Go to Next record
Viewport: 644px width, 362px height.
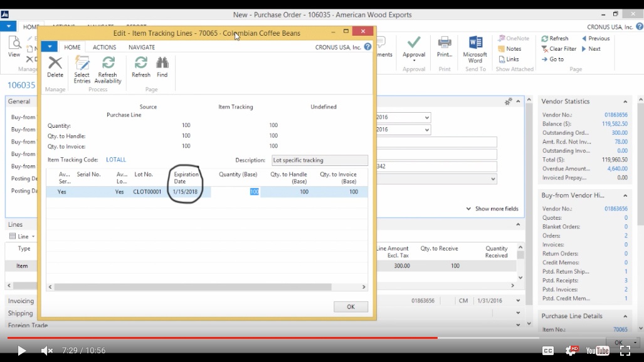(x=591, y=48)
